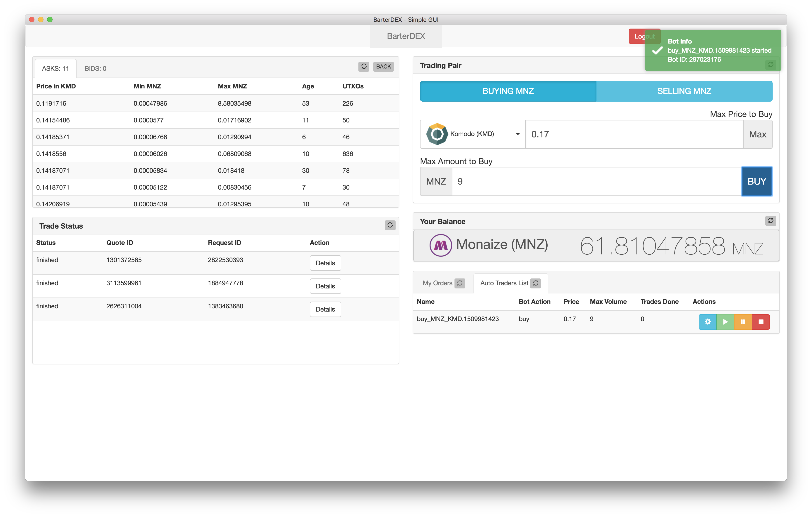Select ask row priced 0.1191716

(215, 103)
